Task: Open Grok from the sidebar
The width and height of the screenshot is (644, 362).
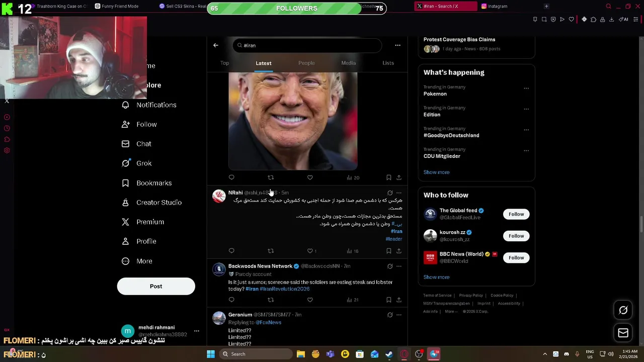Action: coord(137,163)
